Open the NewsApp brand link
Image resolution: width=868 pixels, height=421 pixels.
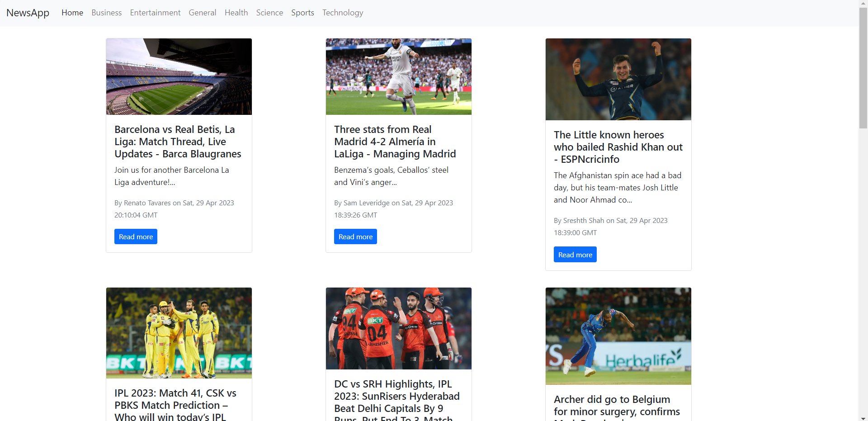tap(28, 13)
